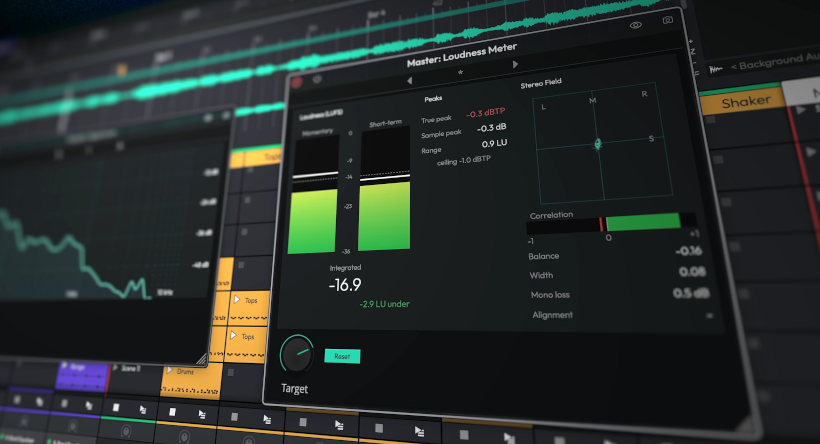
Task: Select the Shaker track header
Action: (742, 101)
